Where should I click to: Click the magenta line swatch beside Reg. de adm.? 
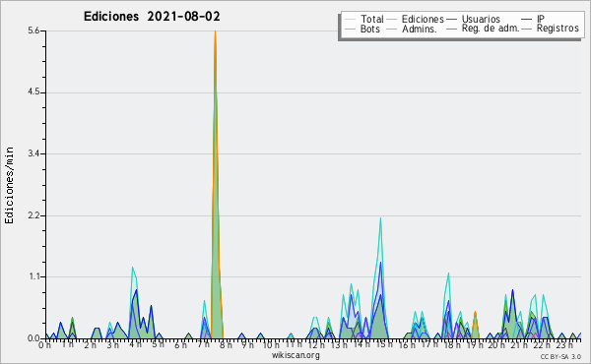click(451, 29)
